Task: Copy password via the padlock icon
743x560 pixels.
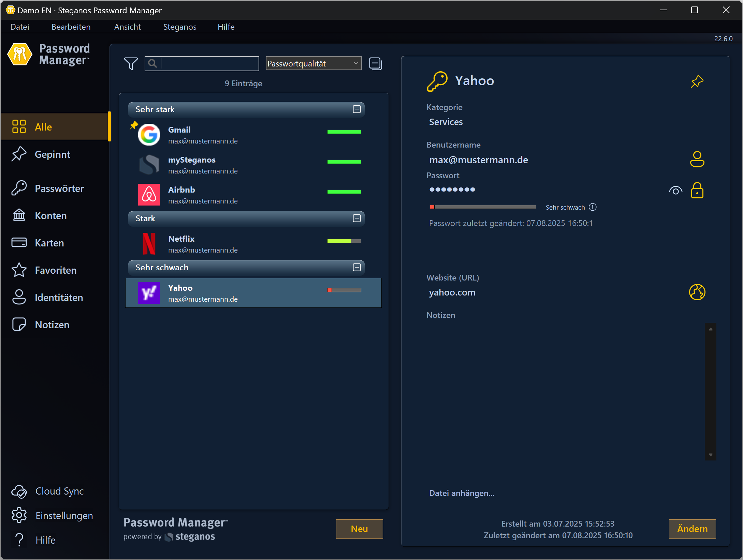Action: pos(697,190)
